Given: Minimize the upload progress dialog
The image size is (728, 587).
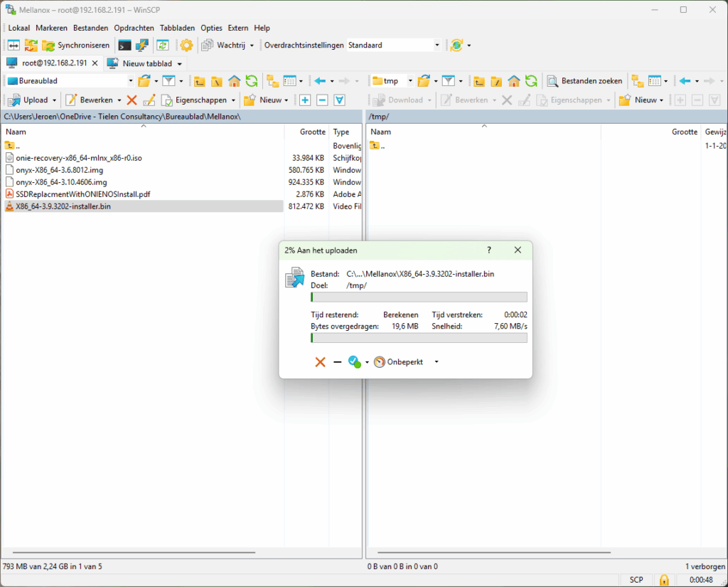Looking at the screenshot, I should tap(338, 362).
